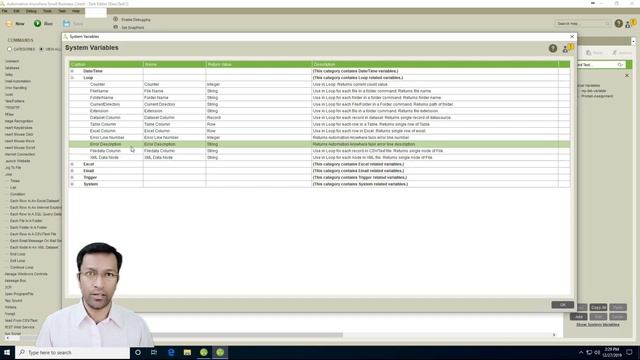This screenshot has width=640, height=360.
Task: Click the help icon in the main toolbar
Action: [x=618, y=24]
